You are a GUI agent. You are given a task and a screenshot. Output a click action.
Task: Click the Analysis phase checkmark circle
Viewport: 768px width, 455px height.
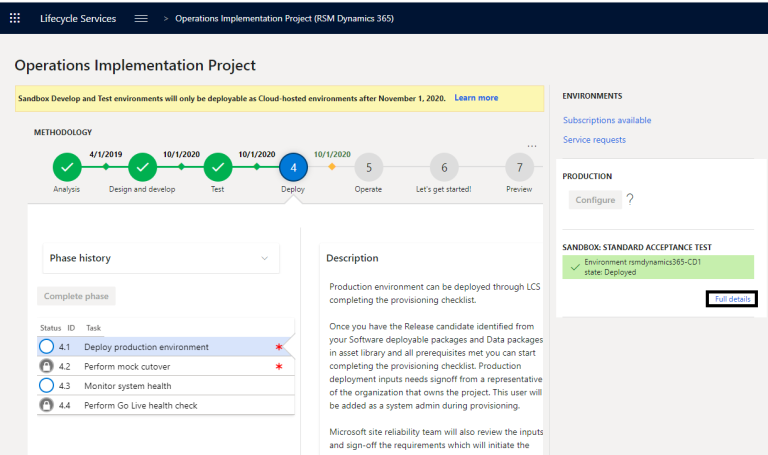[67, 167]
